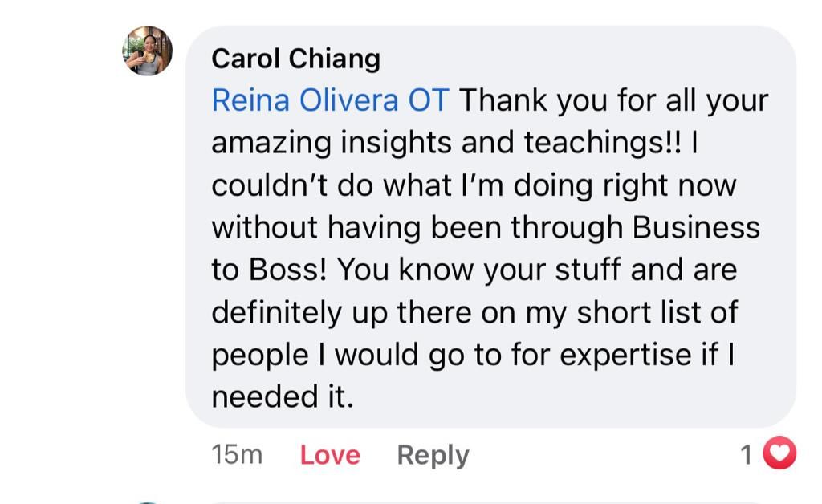This screenshot has height=504, width=822.
Task: Reply to Carol Chiang's comment
Action: (433, 455)
